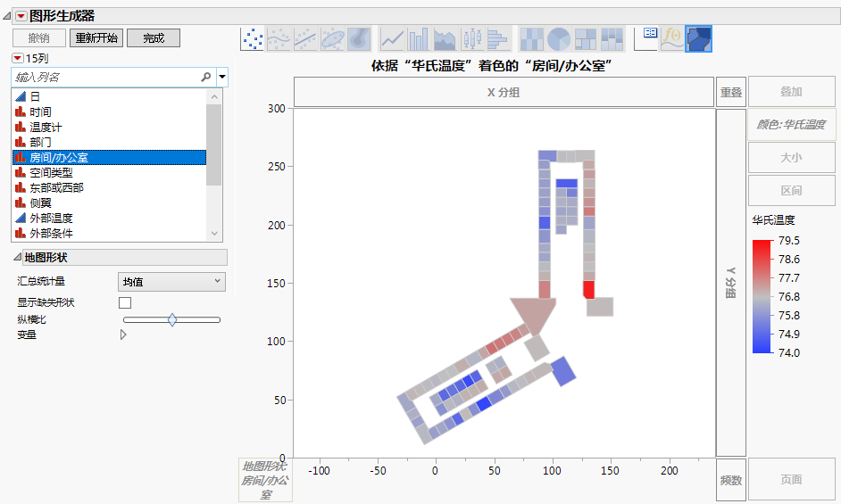Click the 频数 drop zone

coord(730,480)
